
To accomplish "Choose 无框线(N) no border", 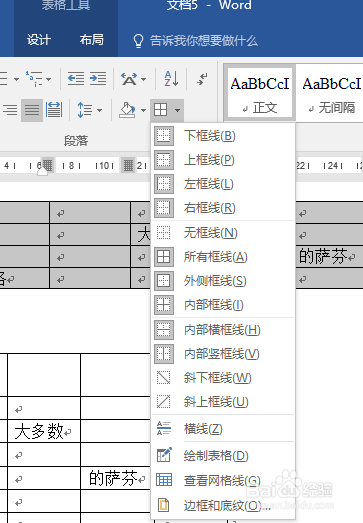I will pos(223,232).
